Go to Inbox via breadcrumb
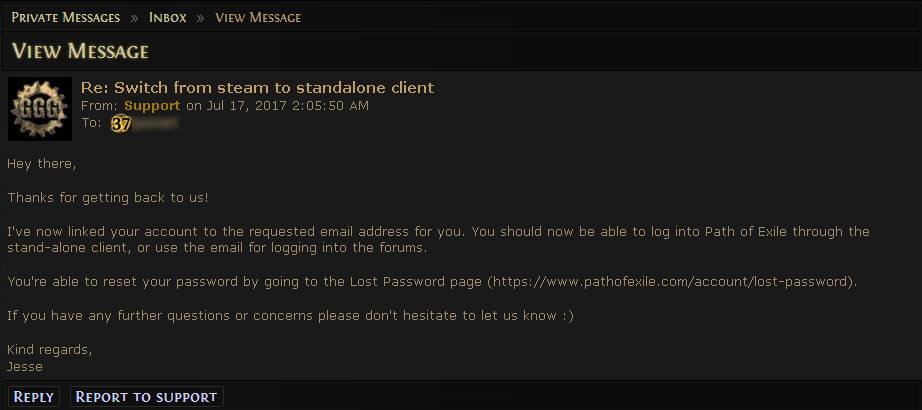The width and height of the screenshot is (922, 410). pyautogui.click(x=167, y=18)
